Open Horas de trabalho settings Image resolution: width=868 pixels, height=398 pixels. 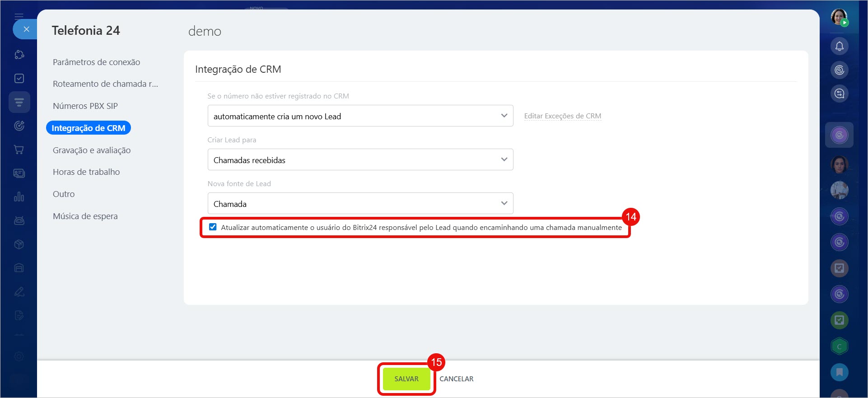click(x=86, y=172)
